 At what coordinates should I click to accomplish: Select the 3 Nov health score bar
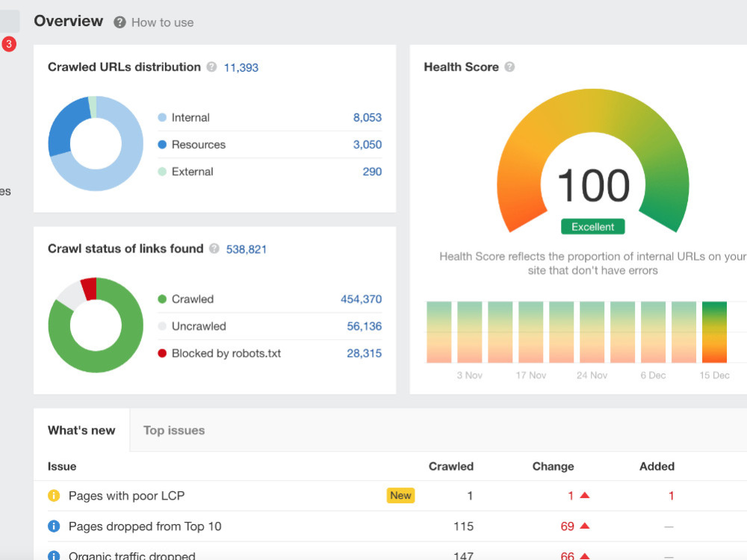tap(469, 332)
